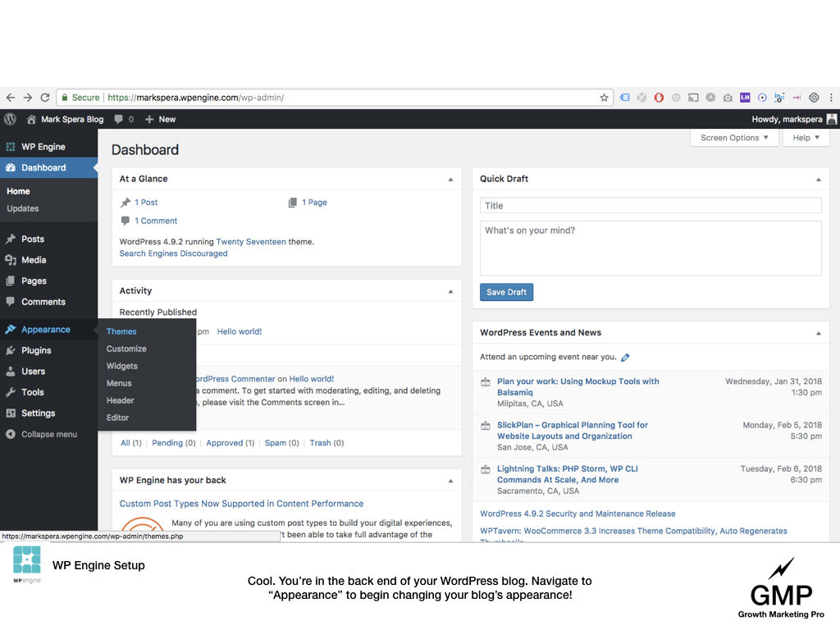Viewport: 840px width, 630px height.
Task: Collapse WordPress Events and News panel
Action: coord(818,333)
